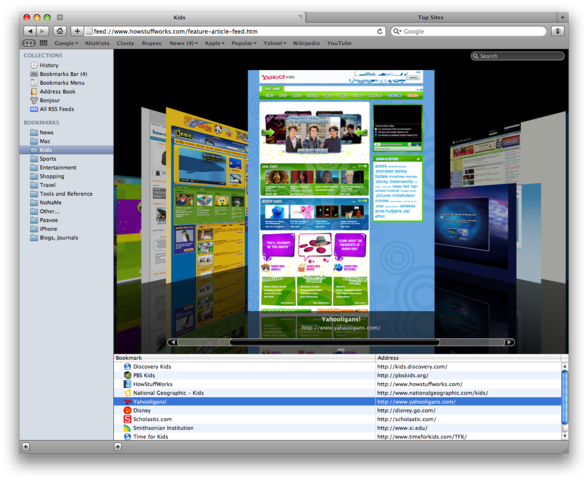Image resolution: width=588 pixels, height=480 pixels.
Task: Add a bookmark with the plus toolbar button
Action: coord(77,31)
